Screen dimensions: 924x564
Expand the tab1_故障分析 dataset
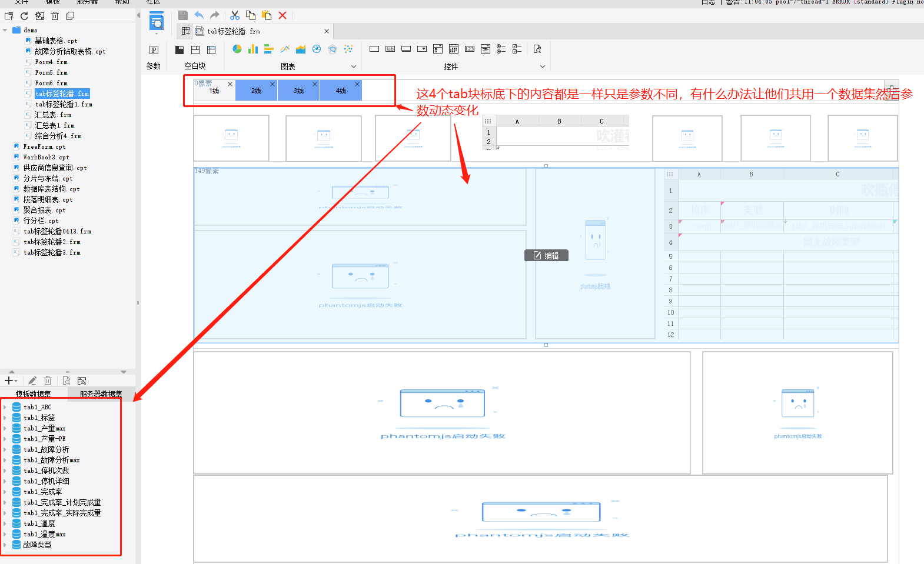pos(5,449)
